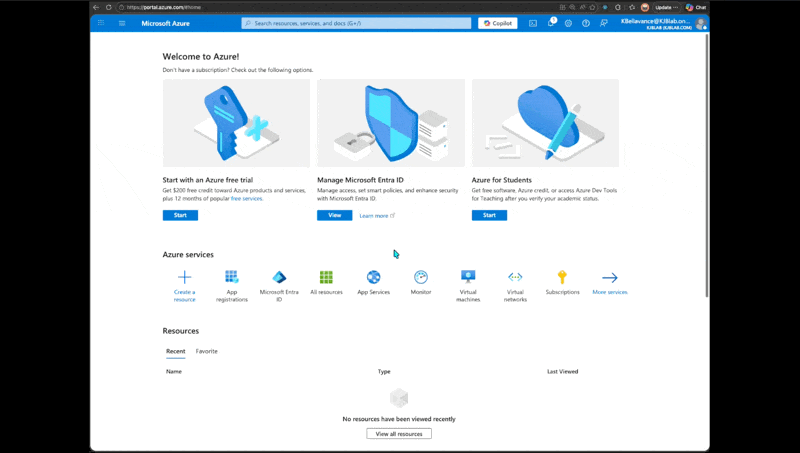Open the Azure portal hamburger menu
This screenshot has height=453, width=800.
[122, 23]
